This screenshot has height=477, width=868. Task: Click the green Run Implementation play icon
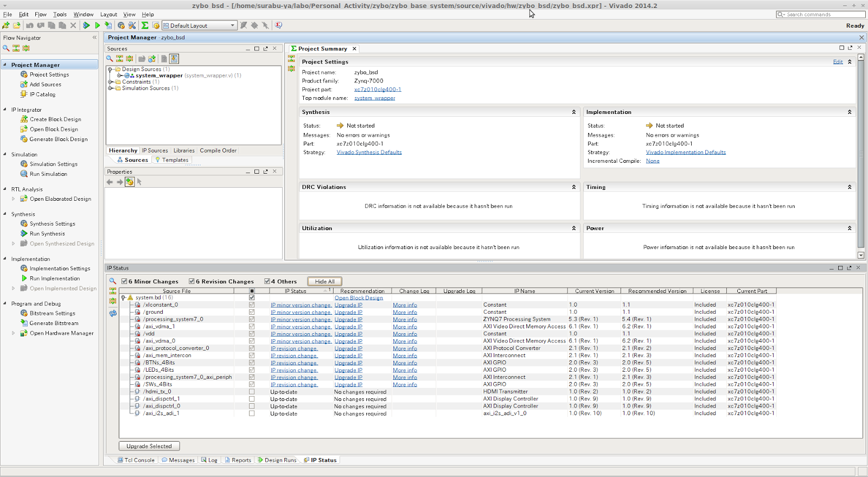(98, 26)
